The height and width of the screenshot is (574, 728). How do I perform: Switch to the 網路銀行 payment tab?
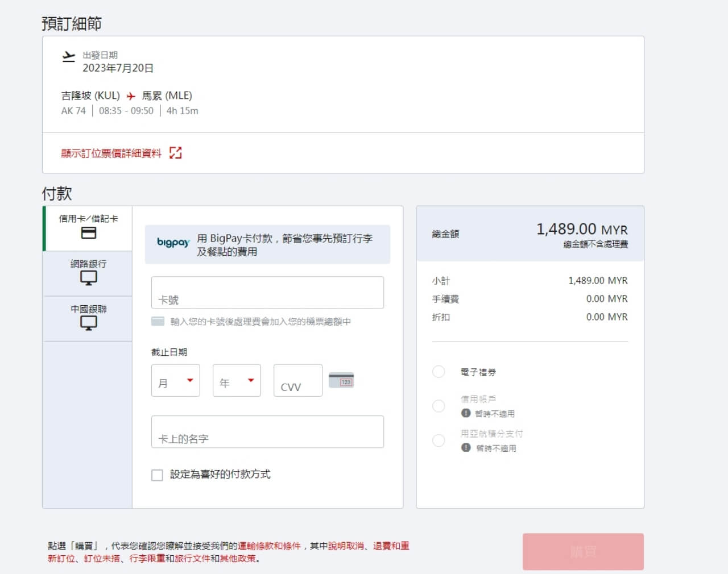[x=88, y=273]
